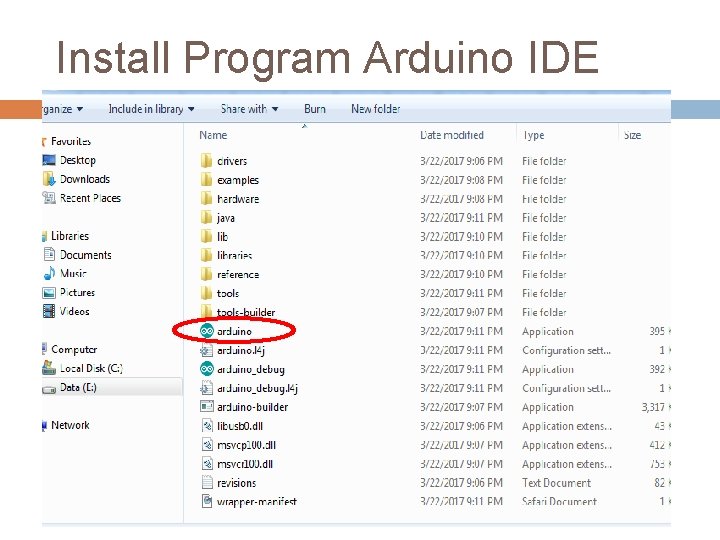Select Libraries in the navigation pane

pyautogui.click(x=70, y=236)
